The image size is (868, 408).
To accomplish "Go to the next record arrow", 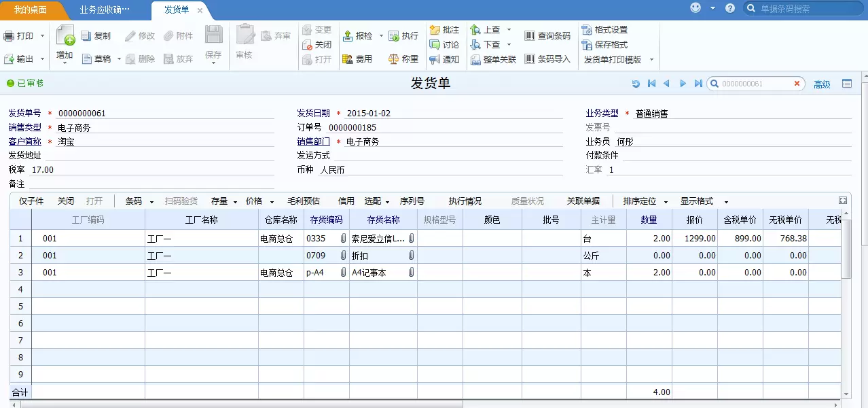I will (x=683, y=84).
